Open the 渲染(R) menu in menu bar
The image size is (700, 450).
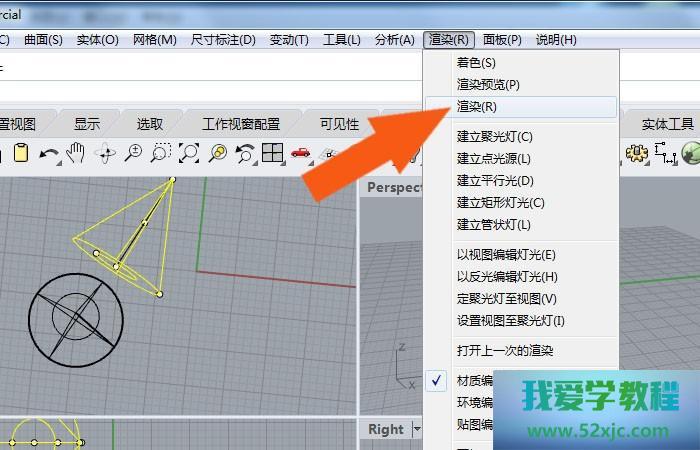(x=448, y=40)
